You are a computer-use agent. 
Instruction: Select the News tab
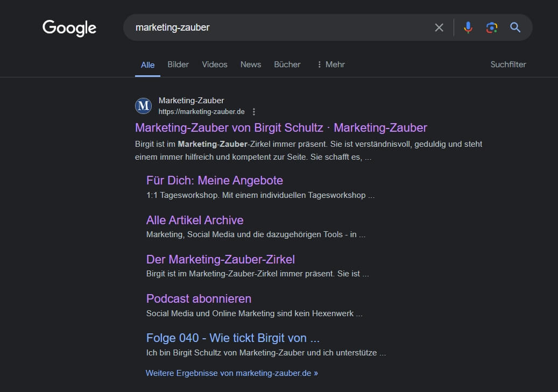251,65
